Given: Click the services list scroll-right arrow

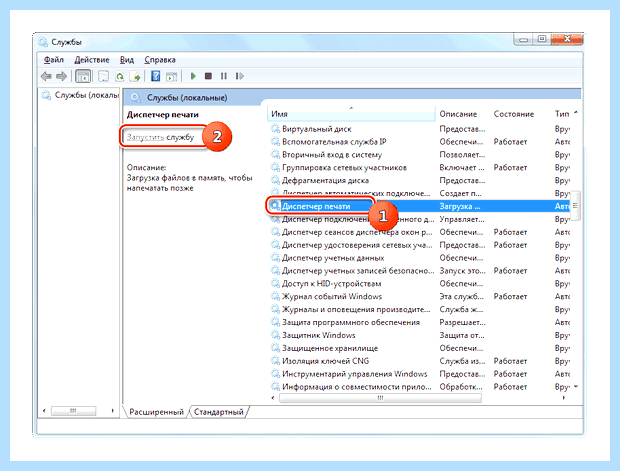Looking at the screenshot, I should coord(563,398).
